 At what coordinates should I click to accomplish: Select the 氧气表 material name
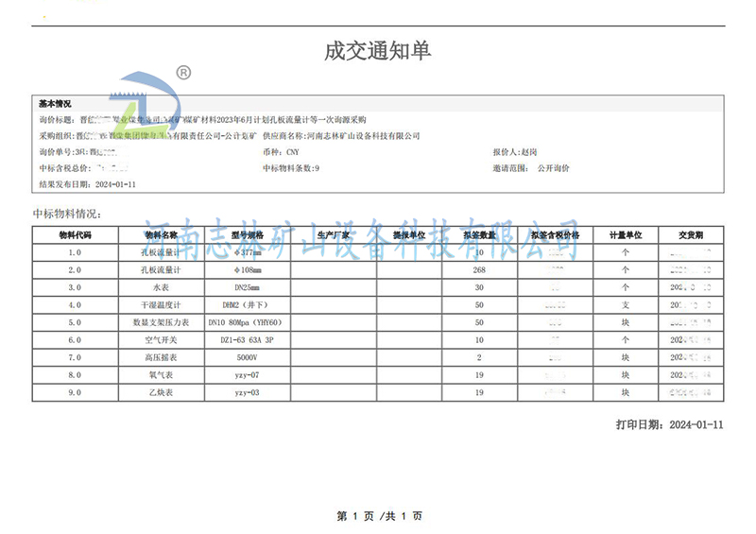[161, 375]
